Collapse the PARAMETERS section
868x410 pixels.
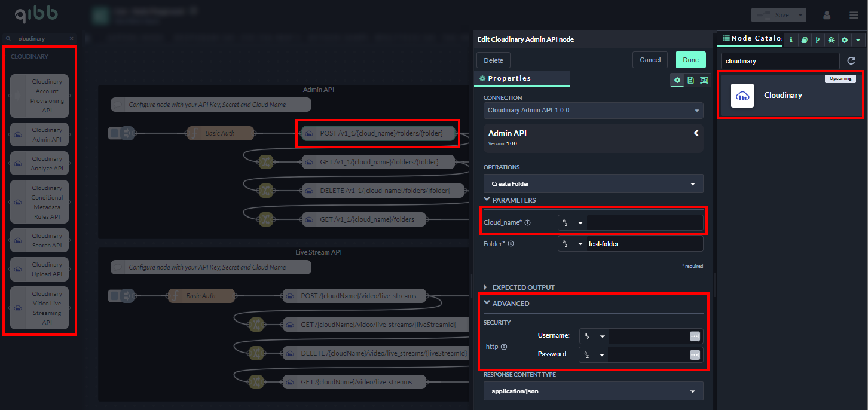tap(487, 200)
